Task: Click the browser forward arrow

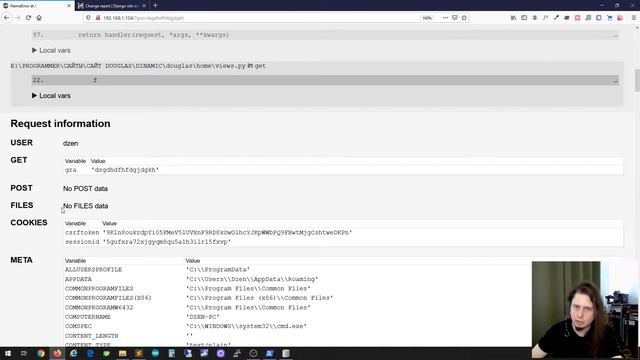Action: (18, 18)
